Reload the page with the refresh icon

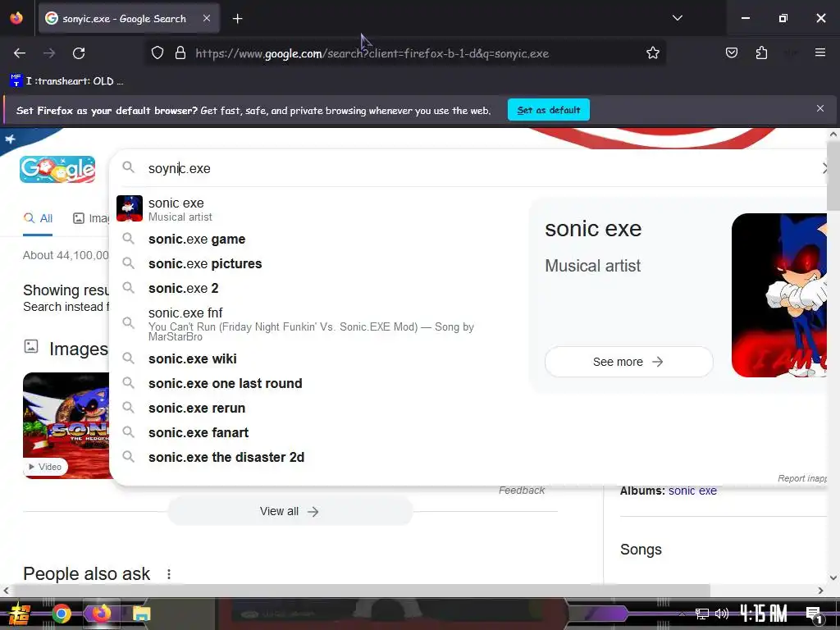point(79,53)
